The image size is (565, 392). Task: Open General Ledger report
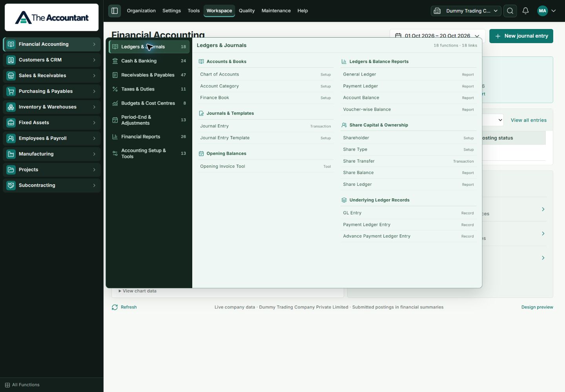408,74
